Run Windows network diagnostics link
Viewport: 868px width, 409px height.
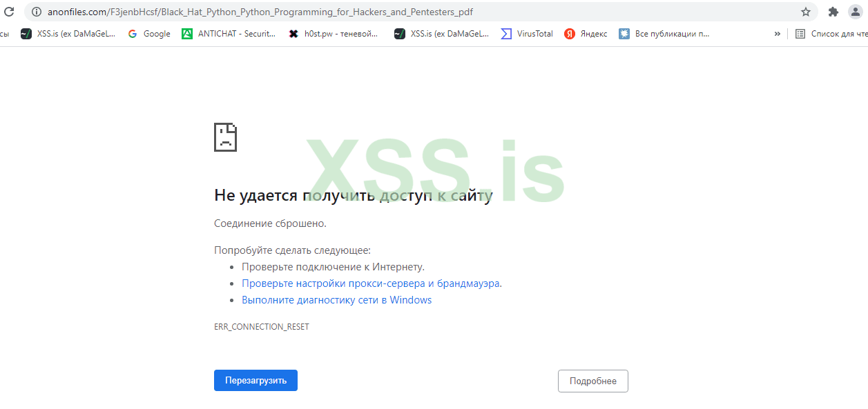tap(337, 299)
